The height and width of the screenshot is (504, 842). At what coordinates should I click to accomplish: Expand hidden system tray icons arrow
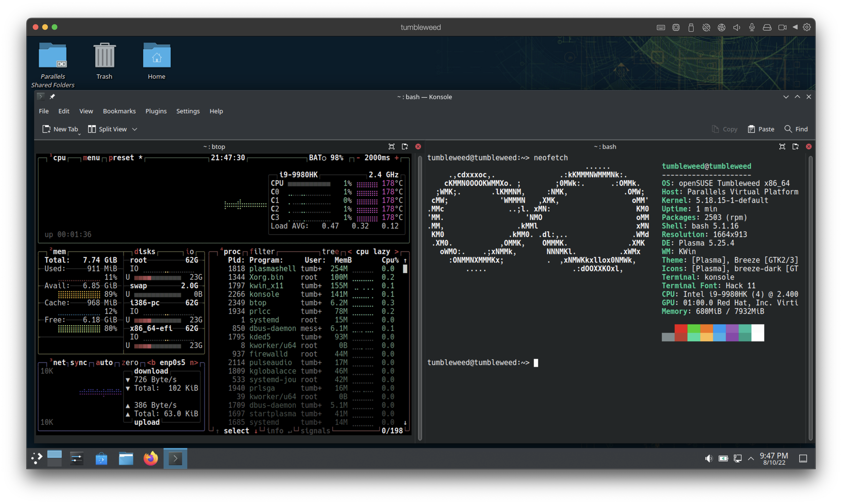pos(751,458)
